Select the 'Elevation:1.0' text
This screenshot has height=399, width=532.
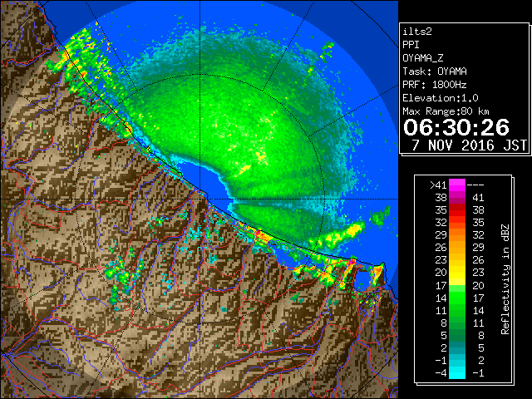[441, 98]
